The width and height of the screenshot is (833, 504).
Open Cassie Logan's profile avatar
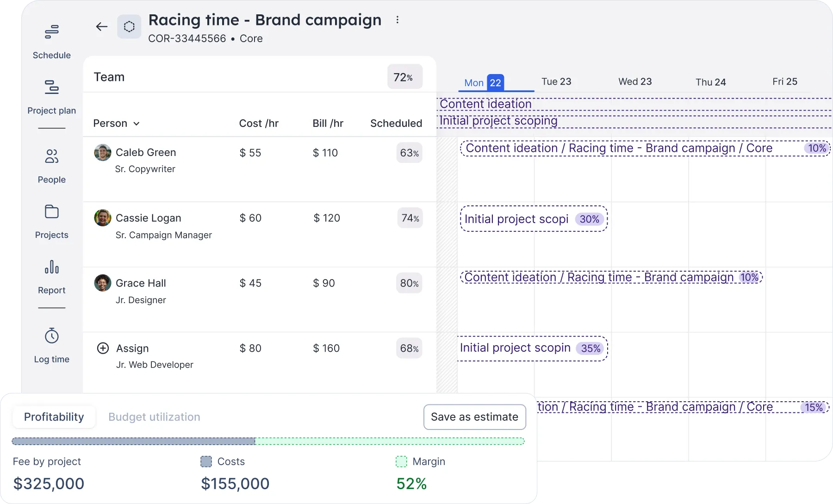(102, 218)
